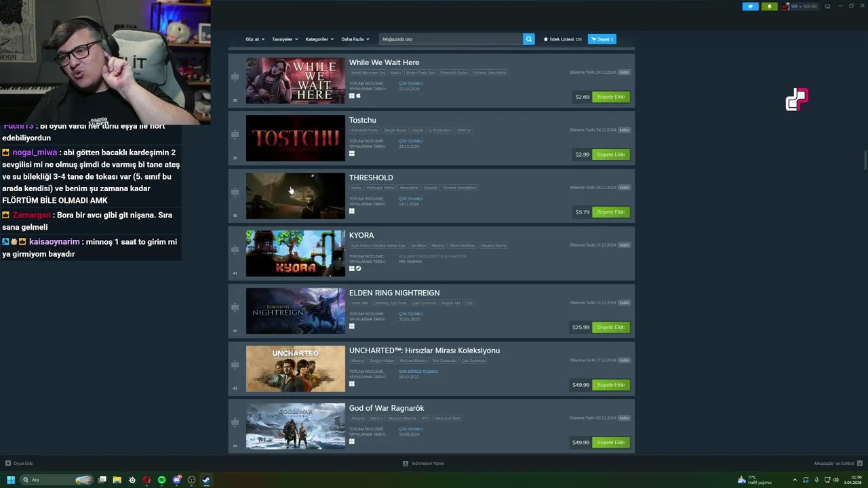Click the store search magnifier button

[529, 39]
